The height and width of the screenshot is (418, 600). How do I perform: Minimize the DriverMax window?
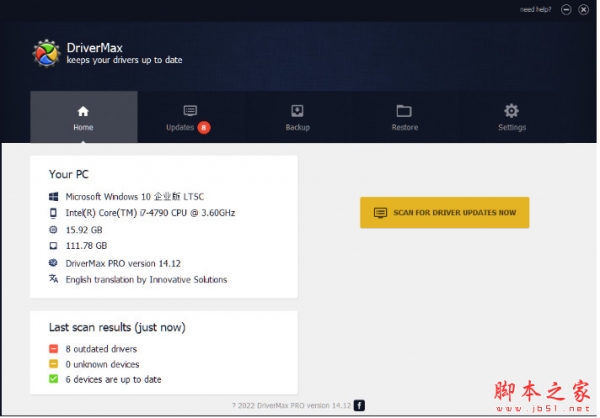point(566,10)
